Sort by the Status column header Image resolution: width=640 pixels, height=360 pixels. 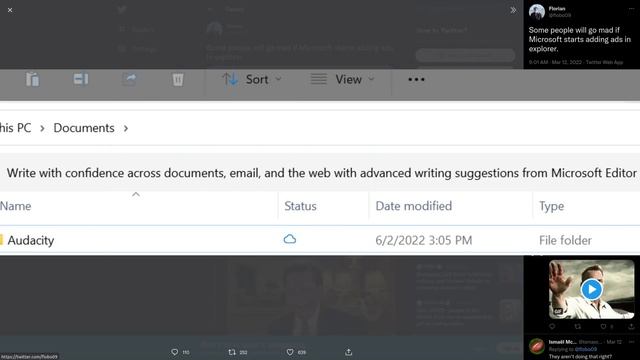point(300,206)
